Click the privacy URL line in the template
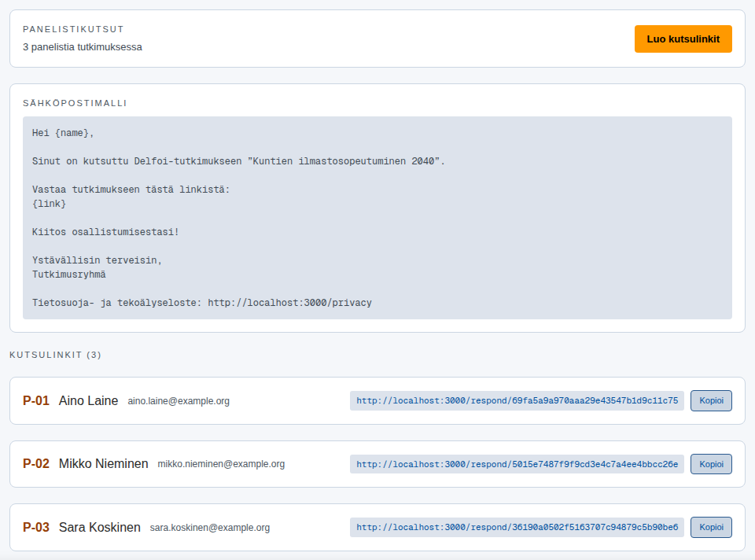755x560 pixels. 202,303
